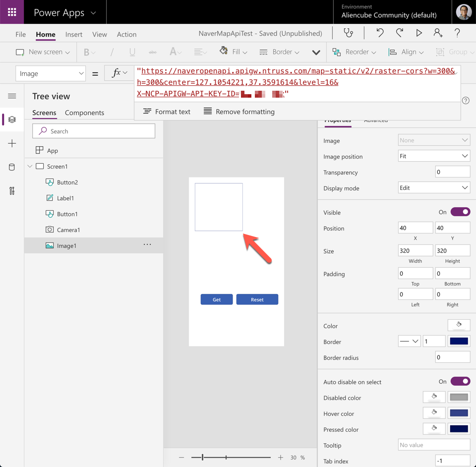Click the italic formatting icon
Viewport: 476px width, 467px height.
tap(112, 52)
